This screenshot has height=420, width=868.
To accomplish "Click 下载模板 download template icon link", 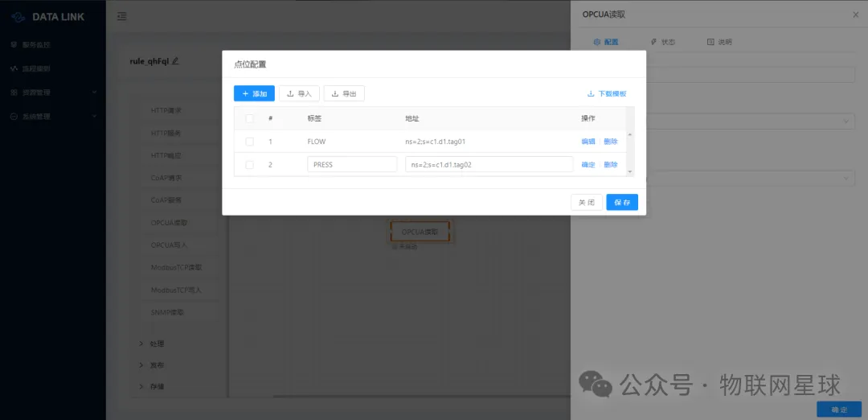I will [x=607, y=93].
